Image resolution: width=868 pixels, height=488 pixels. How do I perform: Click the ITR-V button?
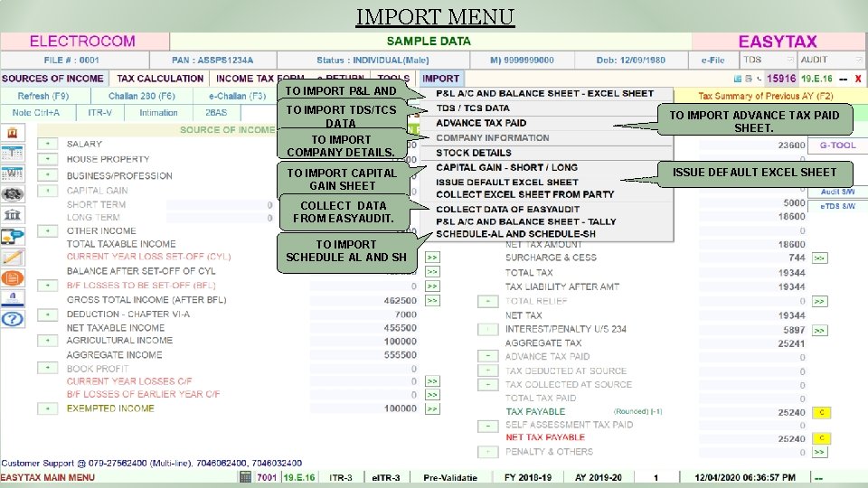(x=99, y=112)
